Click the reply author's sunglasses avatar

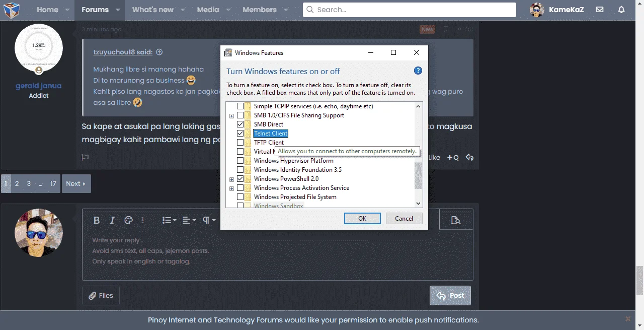tap(39, 232)
